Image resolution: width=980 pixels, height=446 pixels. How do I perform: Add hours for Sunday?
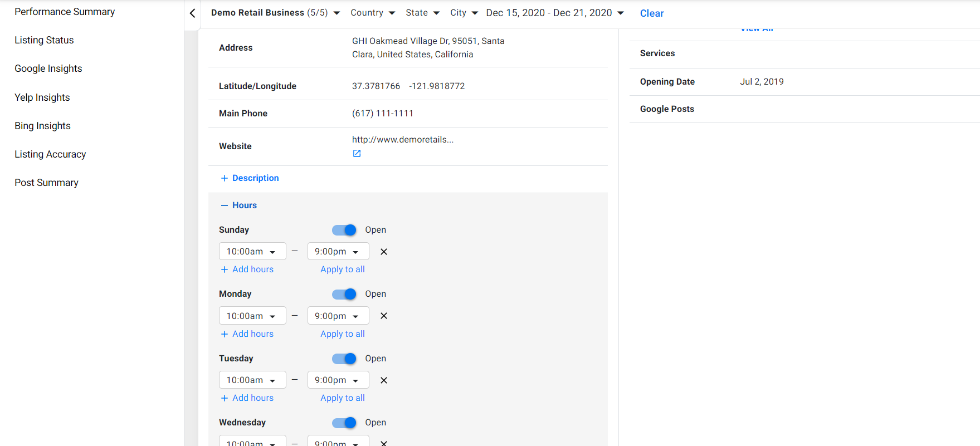click(247, 269)
